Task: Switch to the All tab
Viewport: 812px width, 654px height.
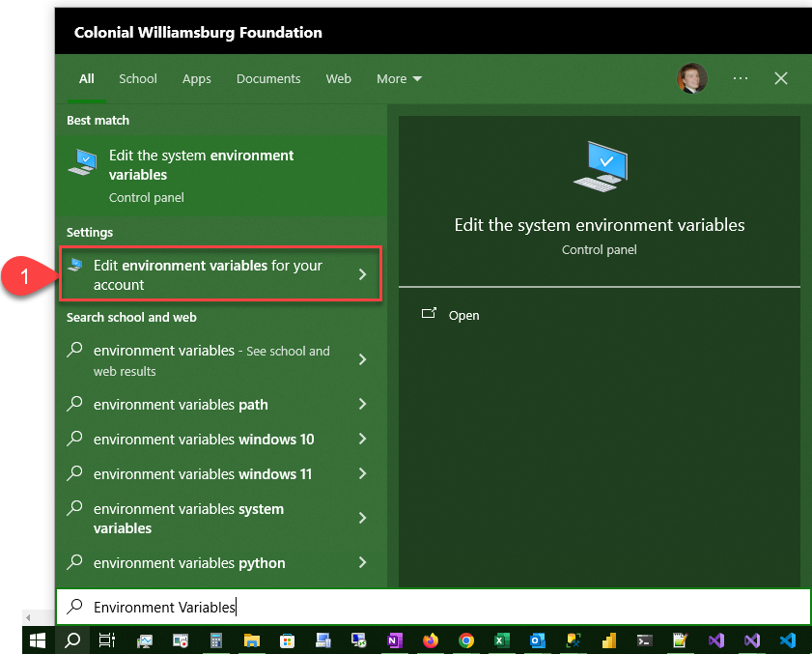Action: [87, 79]
